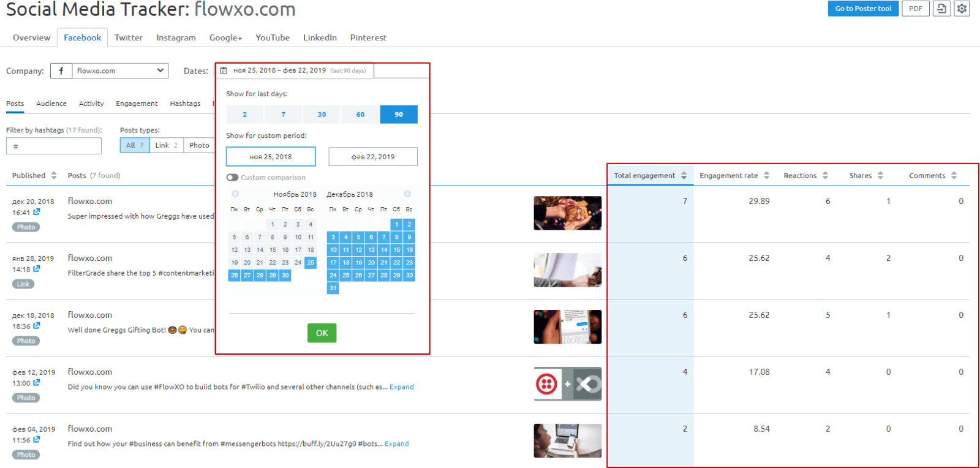The width and height of the screenshot is (980, 468).
Task: Open the Pinterest tab
Action: (368, 37)
